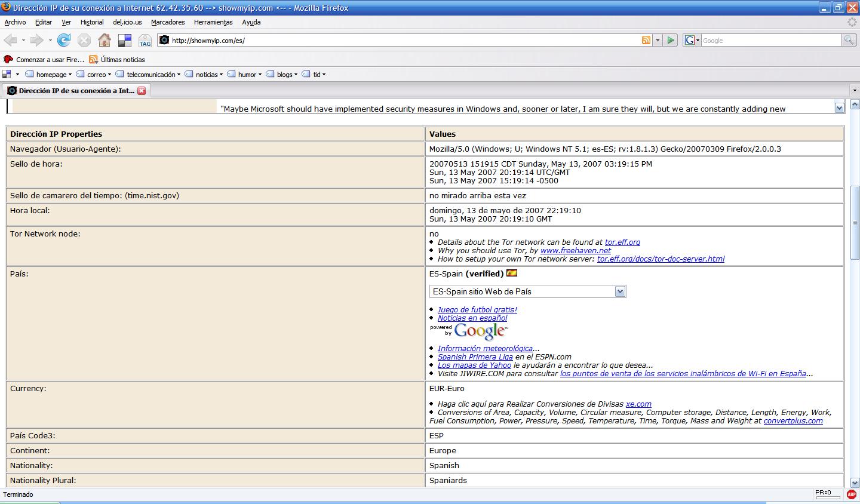Open the Marcadores menu
Viewport: 860px width, 504px height.
[x=168, y=22]
